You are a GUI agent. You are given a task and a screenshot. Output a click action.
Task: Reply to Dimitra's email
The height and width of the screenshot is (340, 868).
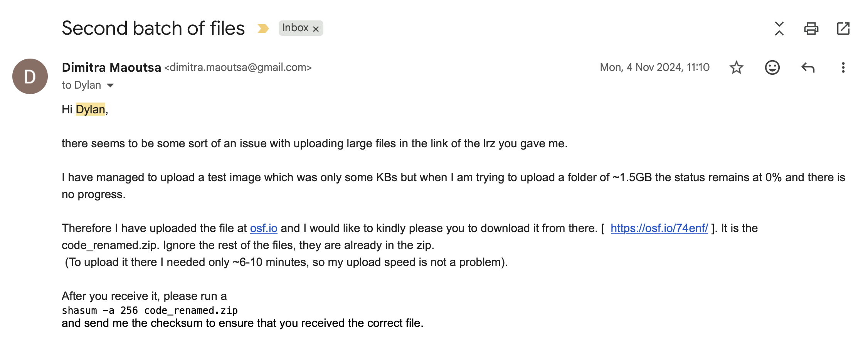click(x=808, y=67)
